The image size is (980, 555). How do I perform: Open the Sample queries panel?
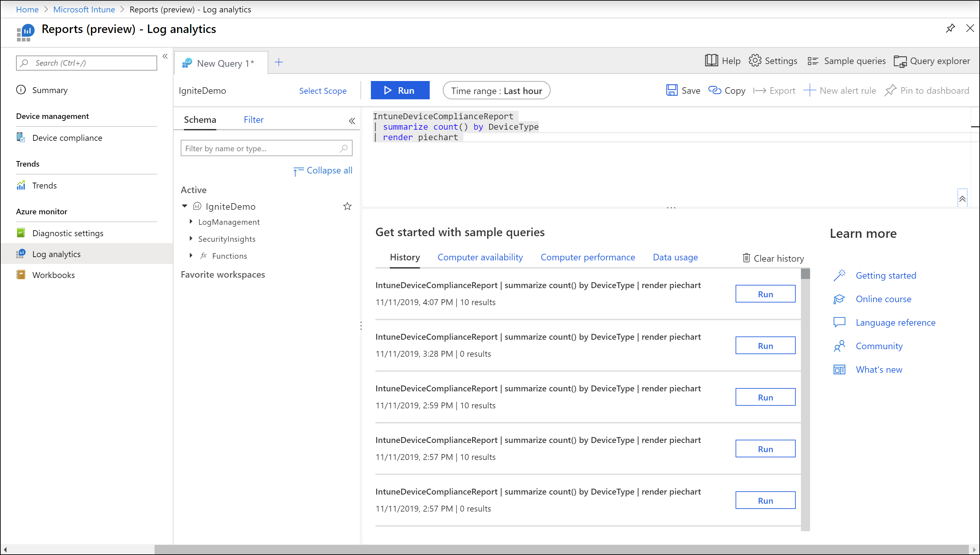click(847, 60)
